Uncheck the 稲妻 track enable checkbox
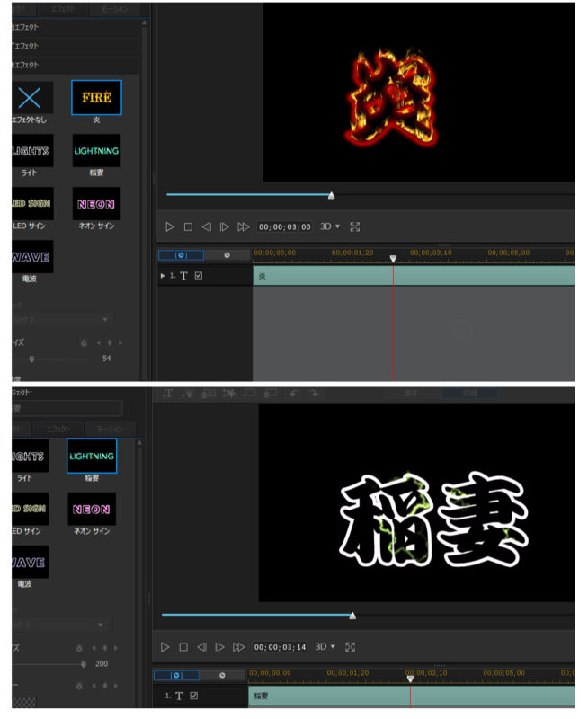Image resolution: width=588 pixels, height=719 pixels. point(193,696)
